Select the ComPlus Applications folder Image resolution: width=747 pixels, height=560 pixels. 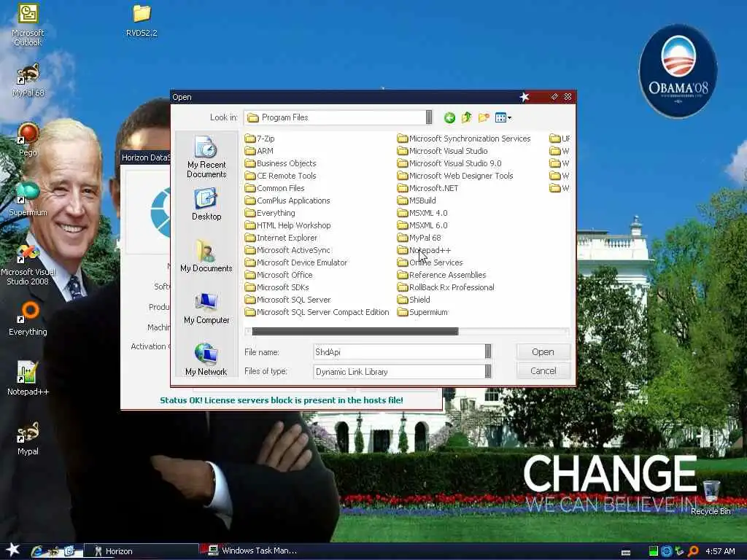[287, 201]
